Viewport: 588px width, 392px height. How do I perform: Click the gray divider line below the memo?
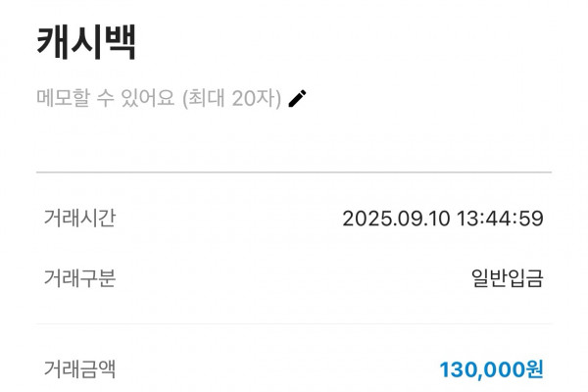[294, 172]
